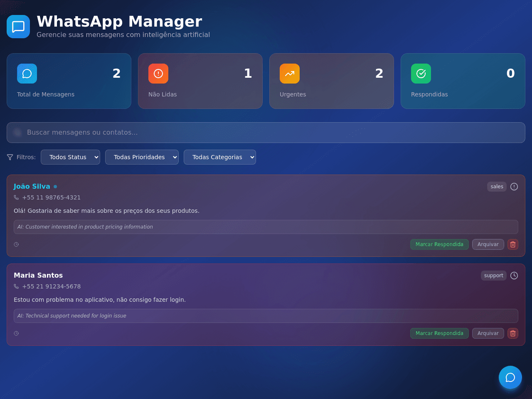Click message text about problema no aplicativo
Screen dimensions: 532x399
[100, 300]
